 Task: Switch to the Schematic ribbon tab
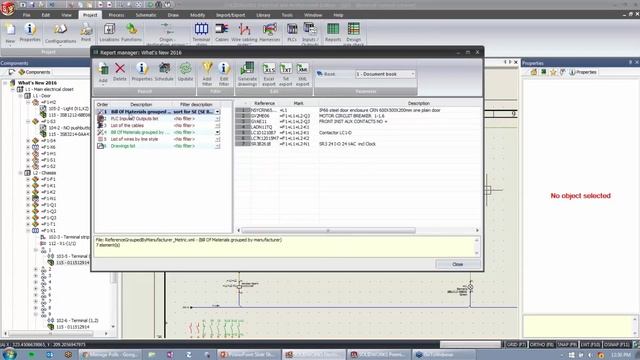pyautogui.click(x=146, y=15)
